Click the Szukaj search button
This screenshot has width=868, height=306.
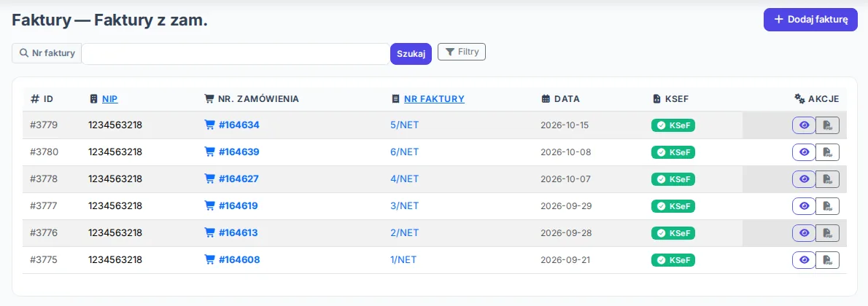point(411,54)
